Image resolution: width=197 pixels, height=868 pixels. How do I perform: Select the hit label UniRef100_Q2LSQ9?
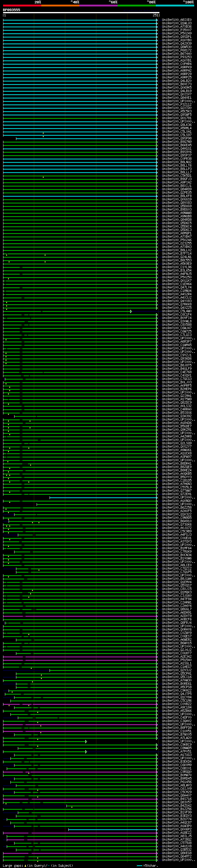coord(177,443)
